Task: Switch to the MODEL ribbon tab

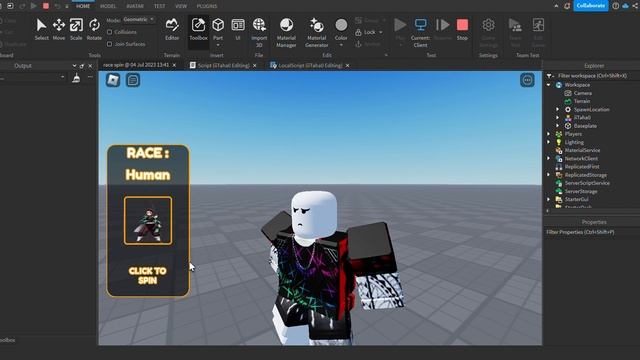Action: tap(108, 6)
